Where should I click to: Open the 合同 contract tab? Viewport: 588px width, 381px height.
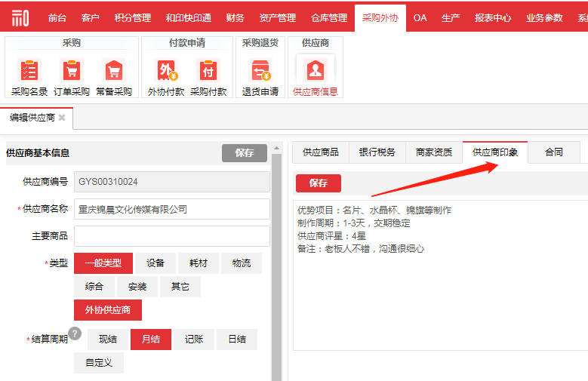point(554,152)
